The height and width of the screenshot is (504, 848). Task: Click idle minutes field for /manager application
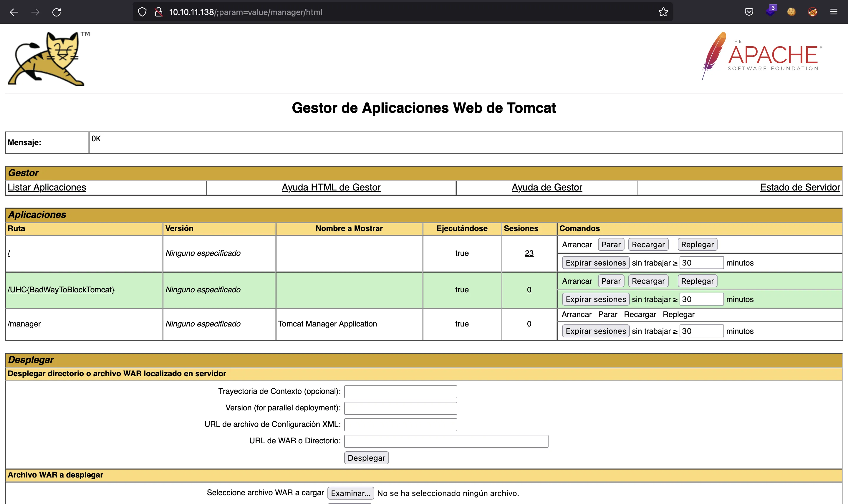pyautogui.click(x=702, y=331)
